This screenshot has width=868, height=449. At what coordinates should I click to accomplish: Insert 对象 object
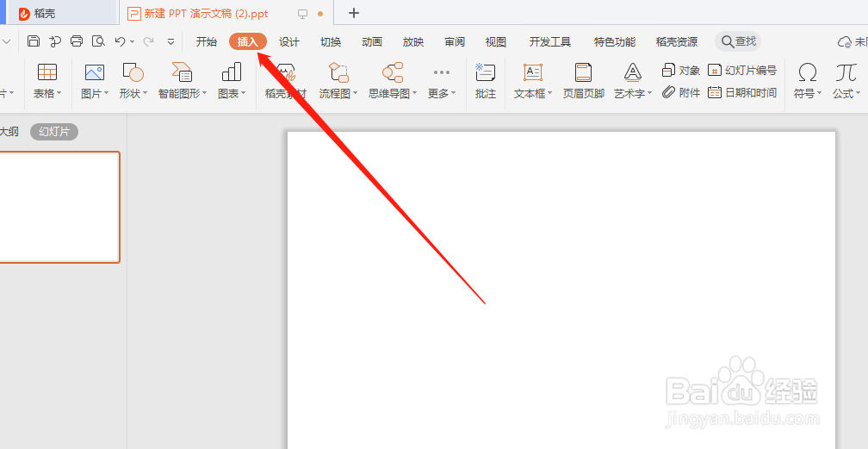pos(681,71)
